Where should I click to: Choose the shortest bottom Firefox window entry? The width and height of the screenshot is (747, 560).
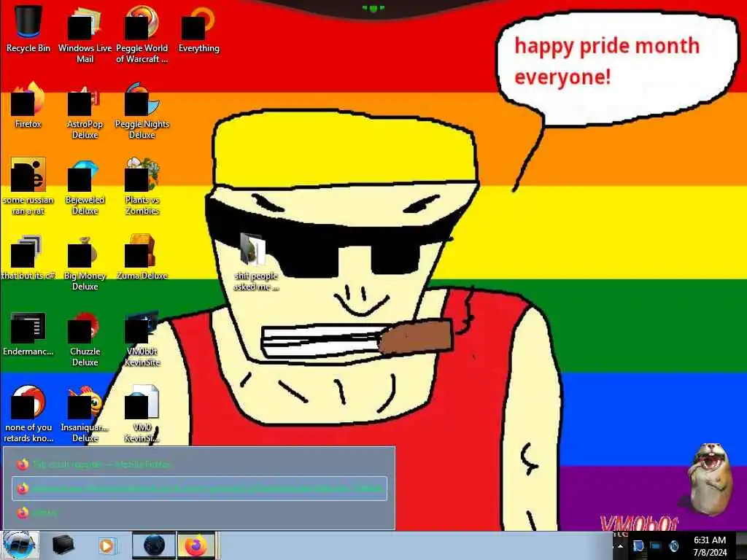click(x=199, y=513)
